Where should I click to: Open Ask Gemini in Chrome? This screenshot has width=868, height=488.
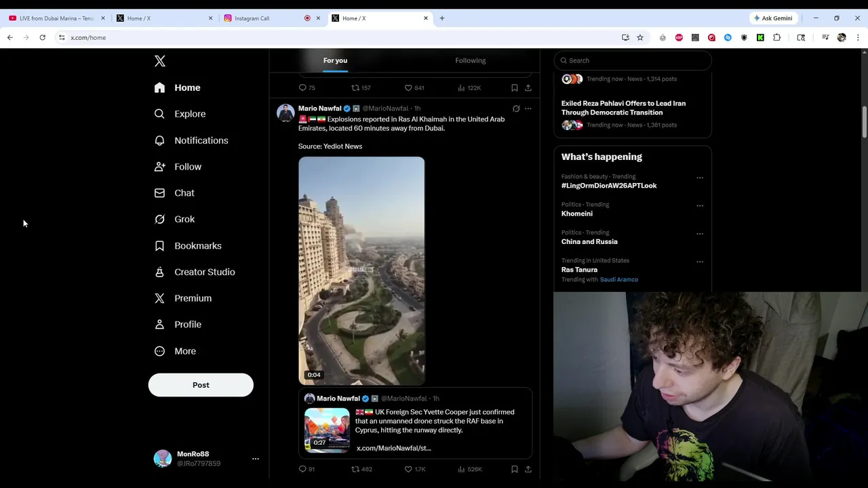point(773,18)
